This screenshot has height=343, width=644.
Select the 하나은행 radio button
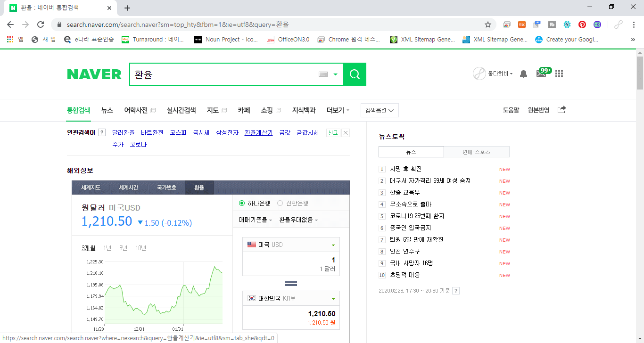click(242, 203)
